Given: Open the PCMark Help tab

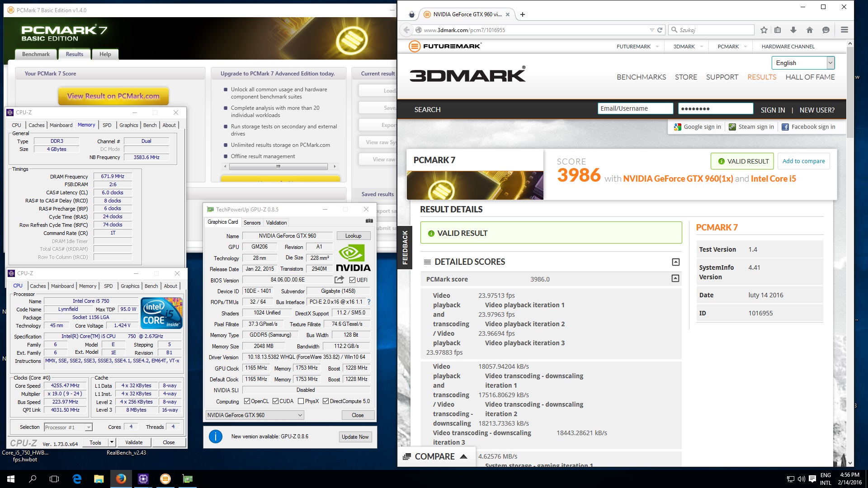Looking at the screenshot, I should (x=105, y=54).
